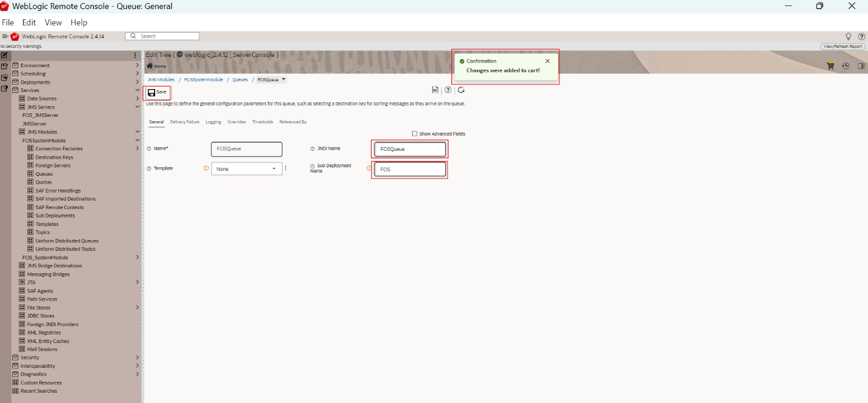This screenshot has width=868, height=403.
Task: Follow the JMS Modules breadcrumb link
Action: (161, 79)
